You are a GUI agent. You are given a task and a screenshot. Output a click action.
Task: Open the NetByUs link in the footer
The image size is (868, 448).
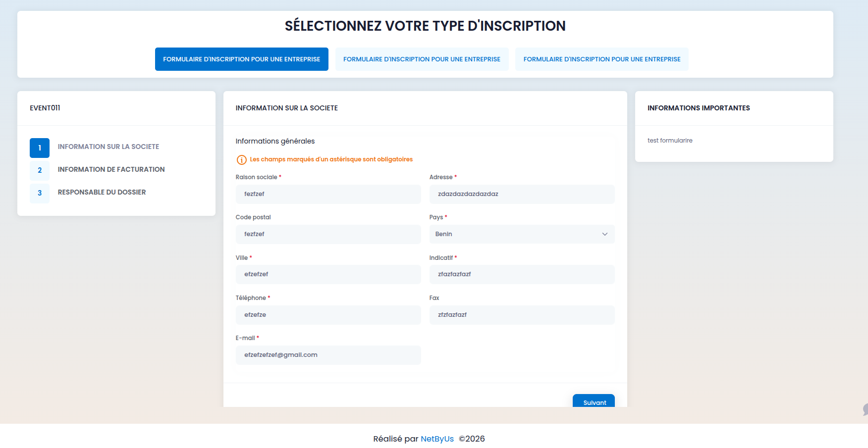pyautogui.click(x=437, y=439)
